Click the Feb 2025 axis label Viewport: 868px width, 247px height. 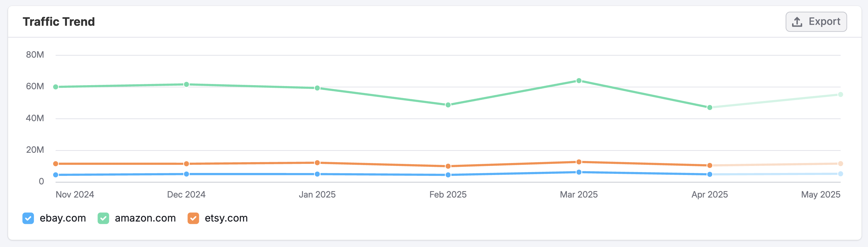pos(448,194)
